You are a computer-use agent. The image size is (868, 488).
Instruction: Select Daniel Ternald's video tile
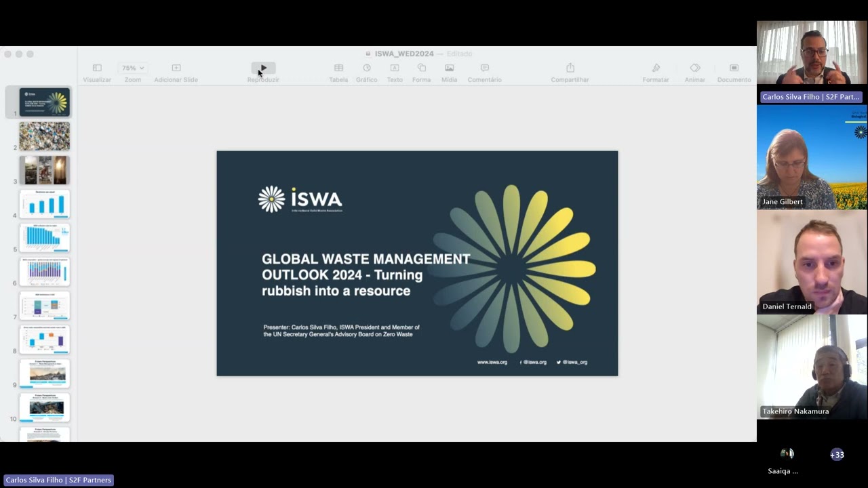point(812,262)
